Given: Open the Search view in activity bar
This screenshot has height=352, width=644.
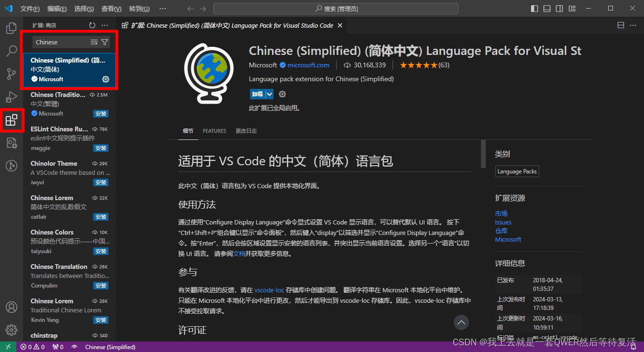Looking at the screenshot, I should pos(11,51).
